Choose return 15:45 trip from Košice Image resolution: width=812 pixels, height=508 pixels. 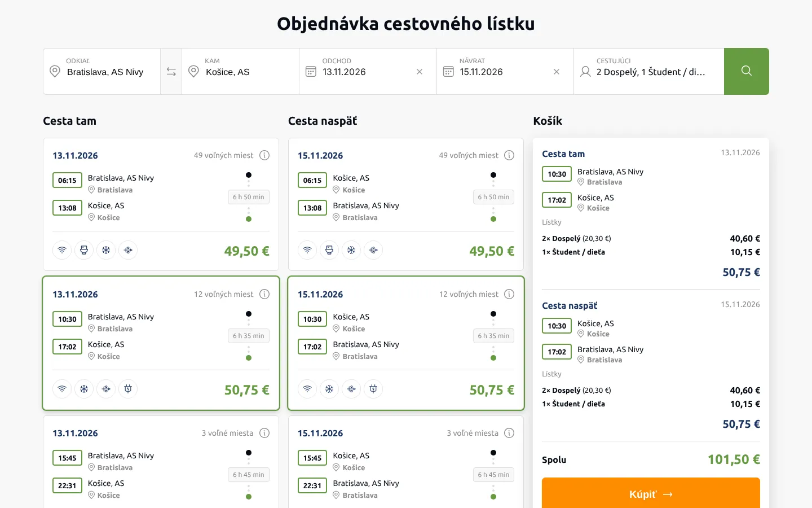click(x=406, y=462)
